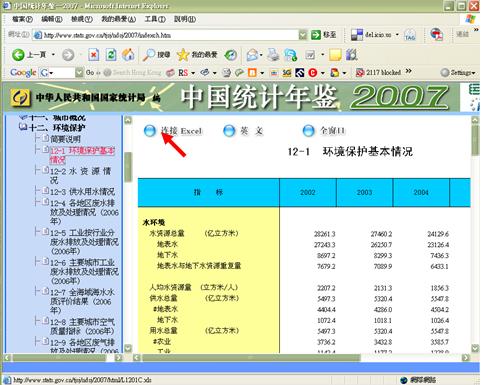Open 12-2 水资源情况 in the tree

pos(80,176)
